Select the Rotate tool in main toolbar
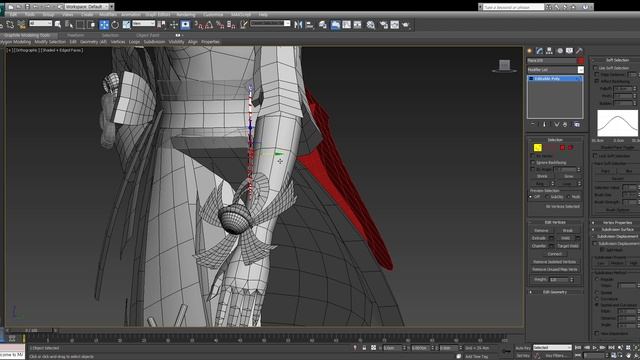The height and width of the screenshot is (360, 640). click(x=115, y=25)
